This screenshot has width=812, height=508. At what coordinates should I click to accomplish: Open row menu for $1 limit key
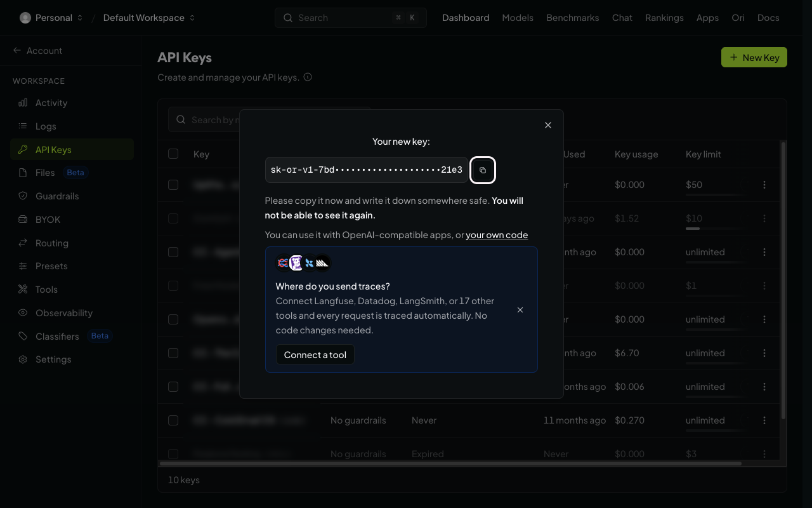[764, 286]
